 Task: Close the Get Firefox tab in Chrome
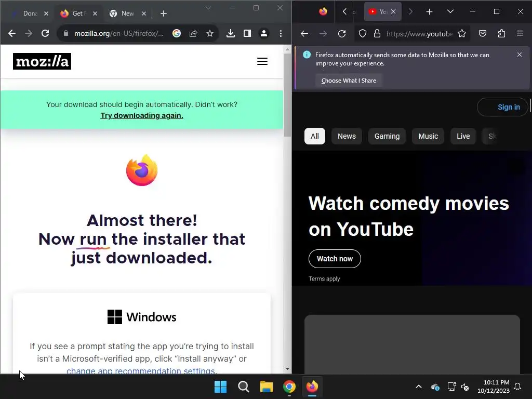tap(95, 14)
